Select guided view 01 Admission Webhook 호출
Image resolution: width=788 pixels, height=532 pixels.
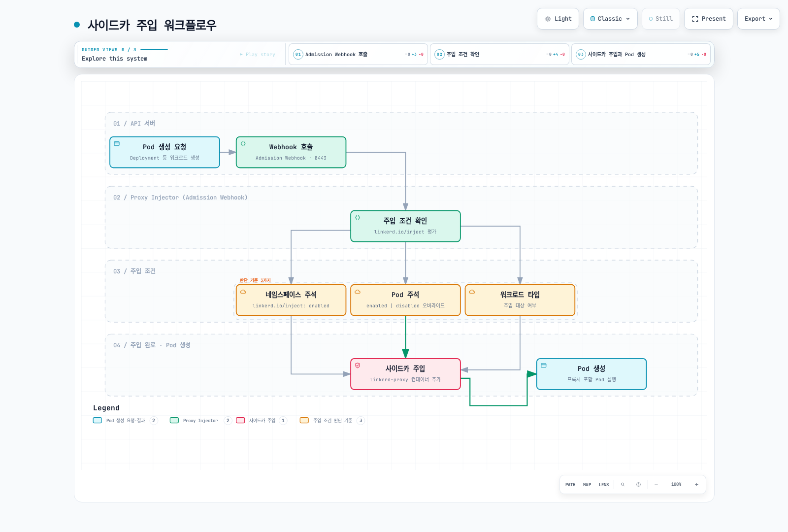pos(358,54)
